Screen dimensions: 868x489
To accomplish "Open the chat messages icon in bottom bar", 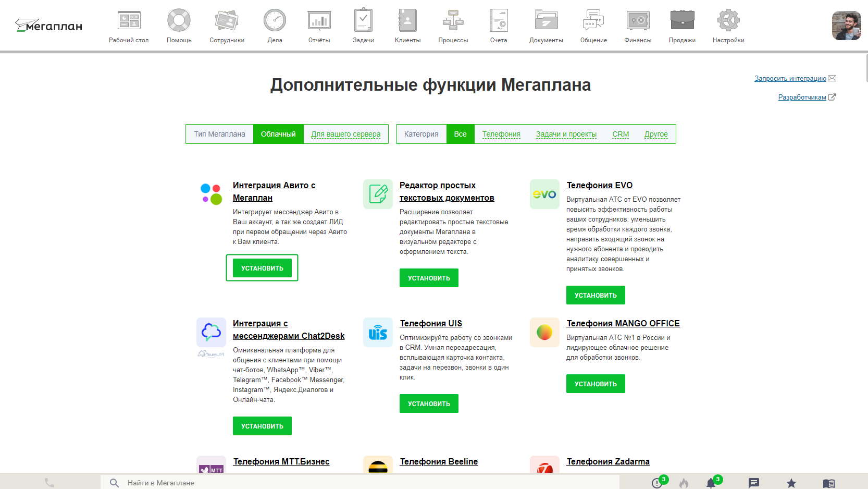I will click(x=754, y=483).
